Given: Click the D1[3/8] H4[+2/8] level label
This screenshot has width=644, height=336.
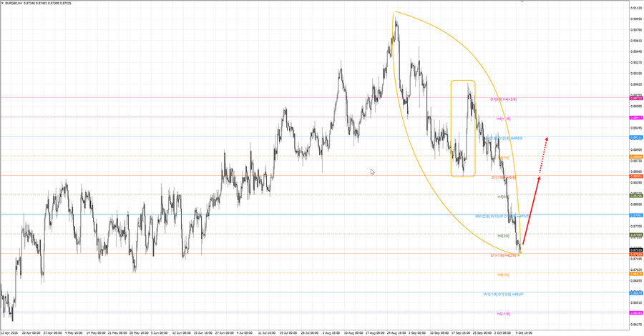Looking at the screenshot, I should click(x=503, y=99).
